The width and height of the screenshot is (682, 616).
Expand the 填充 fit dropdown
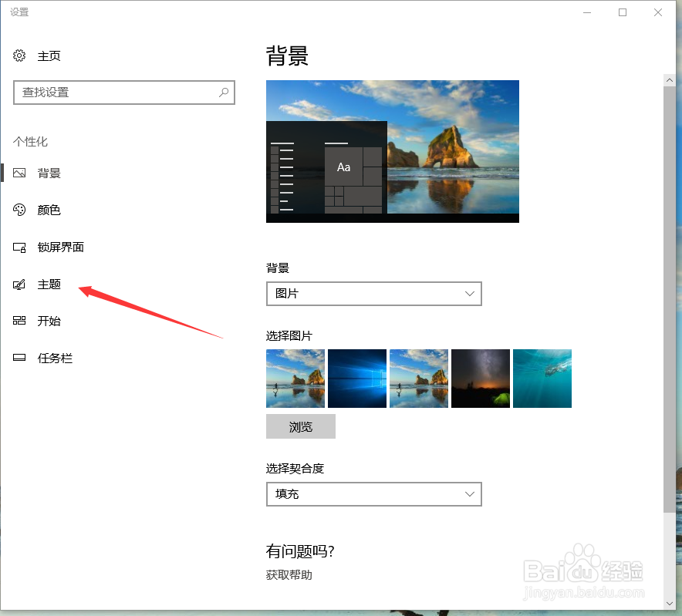point(374,494)
